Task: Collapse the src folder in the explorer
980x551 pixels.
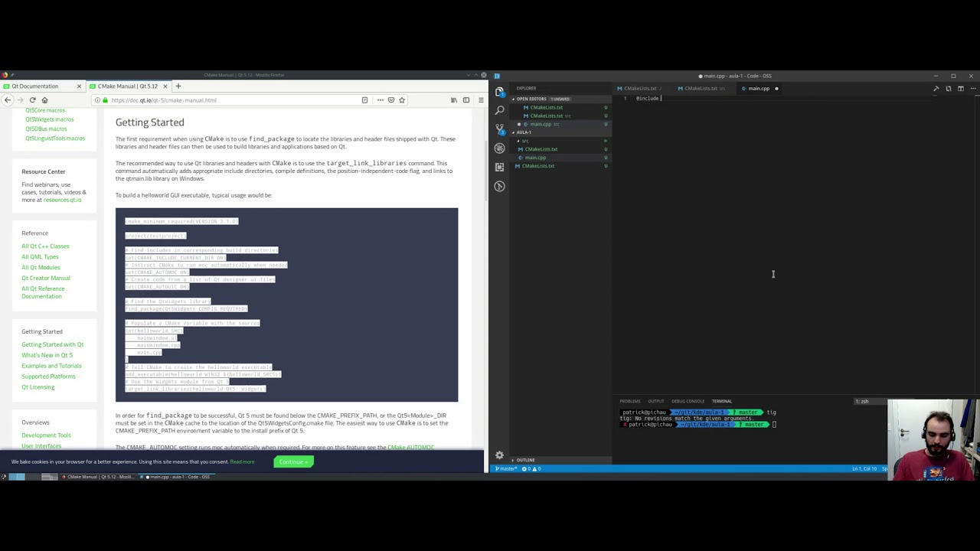Action: click(560, 141)
